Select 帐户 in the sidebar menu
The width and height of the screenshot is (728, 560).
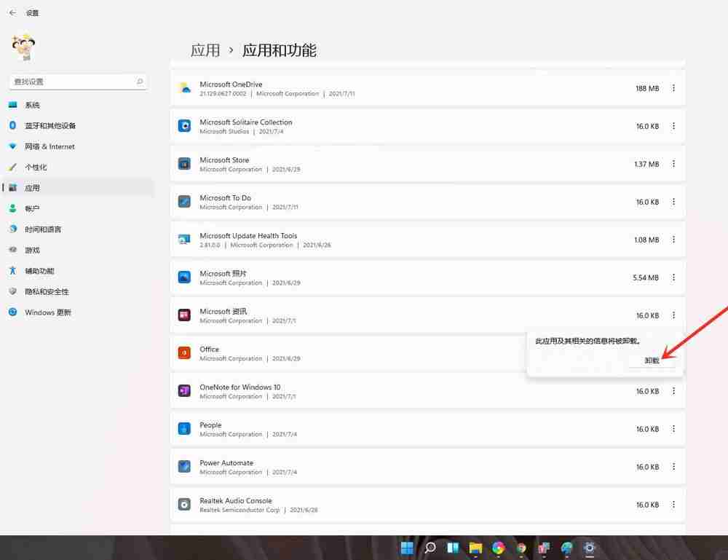[x=32, y=208]
